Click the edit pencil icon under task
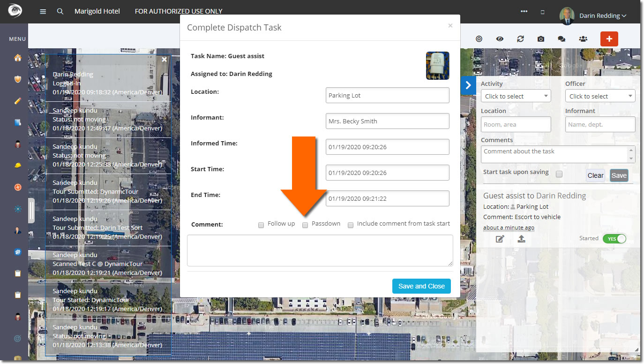The width and height of the screenshot is (644, 364). [500, 239]
